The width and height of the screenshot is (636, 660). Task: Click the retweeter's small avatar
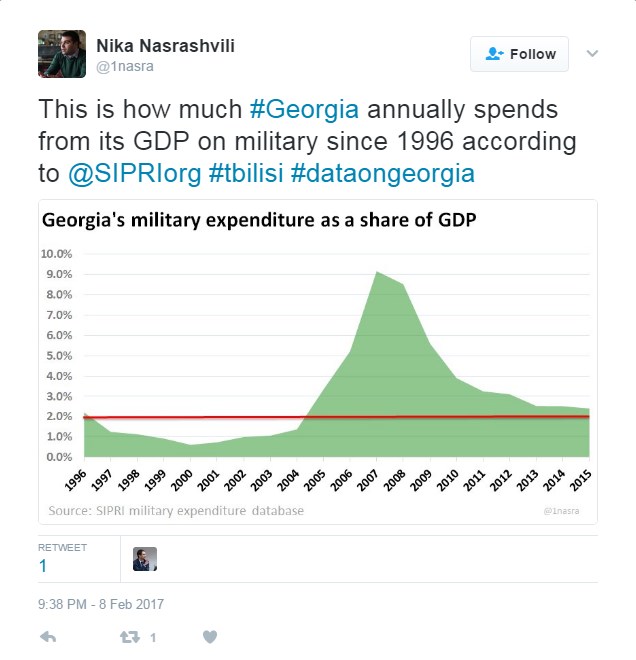click(145, 559)
